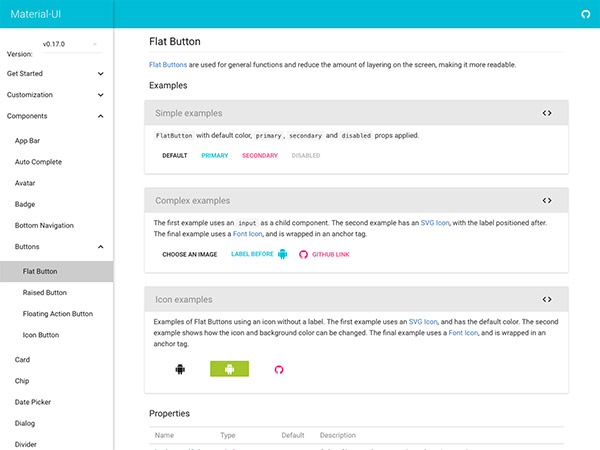This screenshot has width=600, height=450.
Task: Click the black Android icon button
Action: pyautogui.click(x=180, y=369)
